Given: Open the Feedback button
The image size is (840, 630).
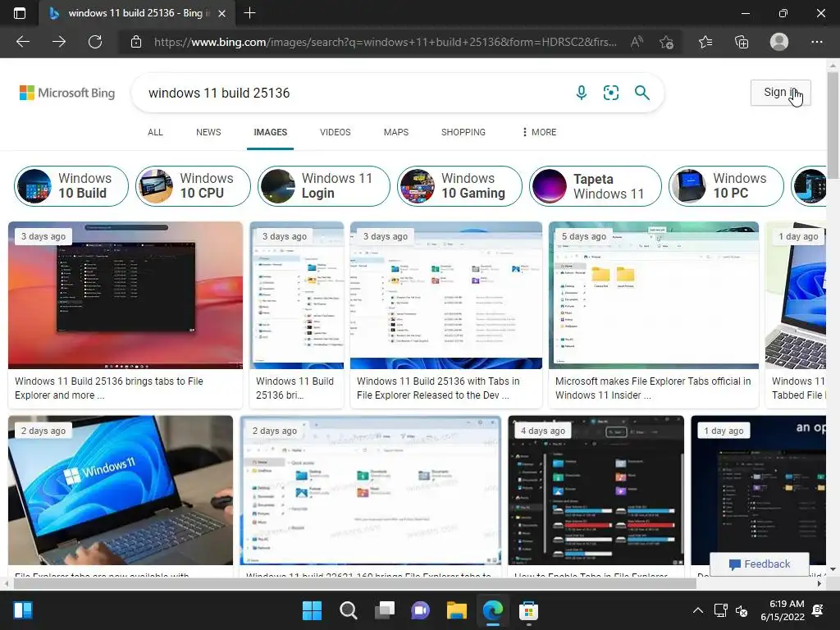Looking at the screenshot, I should click(x=759, y=564).
